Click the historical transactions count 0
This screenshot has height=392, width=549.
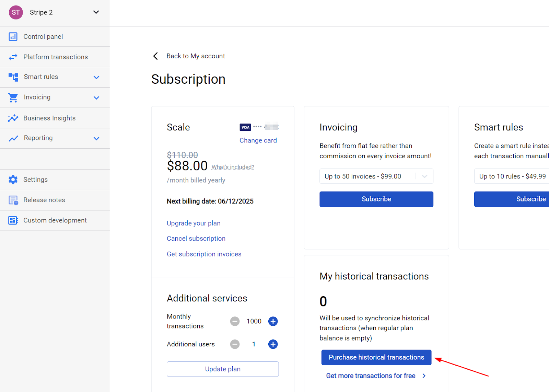[x=323, y=301]
